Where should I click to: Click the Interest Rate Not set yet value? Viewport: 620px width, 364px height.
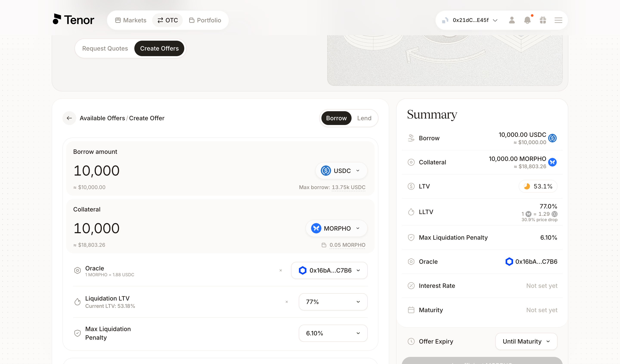(x=542, y=285)
